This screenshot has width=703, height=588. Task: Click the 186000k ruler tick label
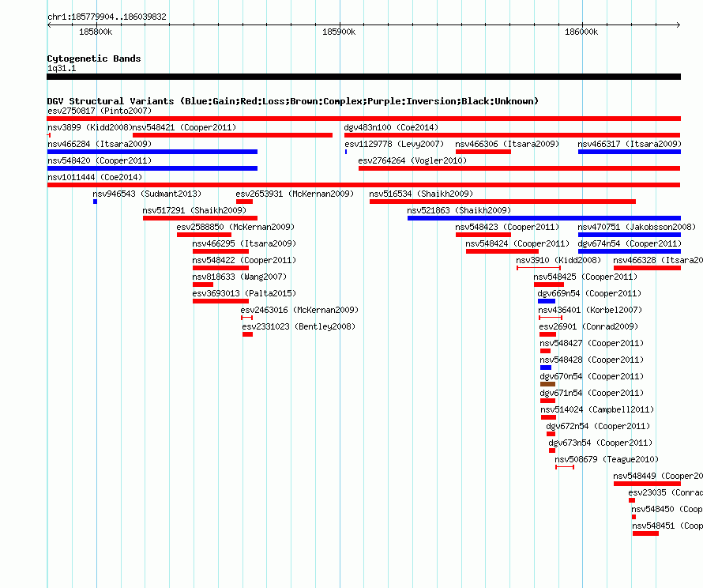[x=581, y=32]
